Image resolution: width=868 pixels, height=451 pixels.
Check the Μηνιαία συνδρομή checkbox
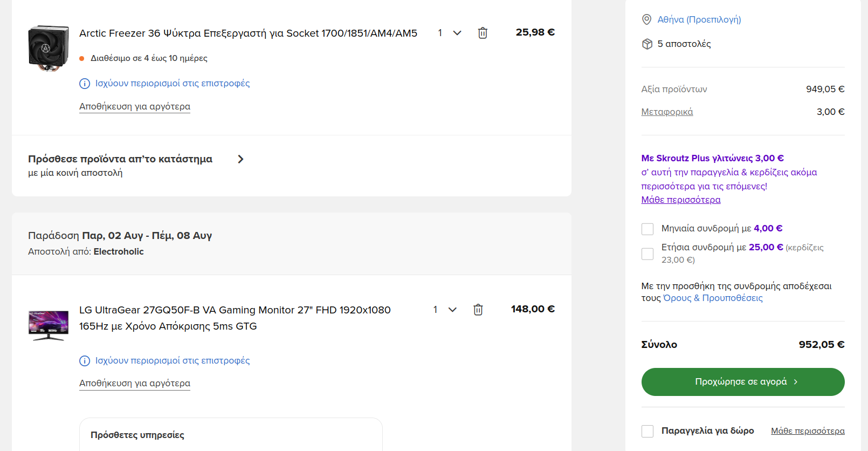[x=647, y=229]
